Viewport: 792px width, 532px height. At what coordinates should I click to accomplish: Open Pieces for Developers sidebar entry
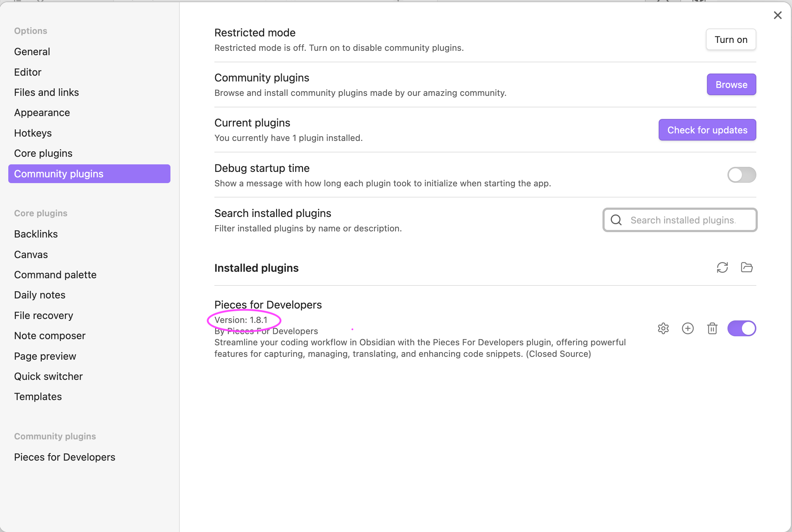tap(64, 457)
